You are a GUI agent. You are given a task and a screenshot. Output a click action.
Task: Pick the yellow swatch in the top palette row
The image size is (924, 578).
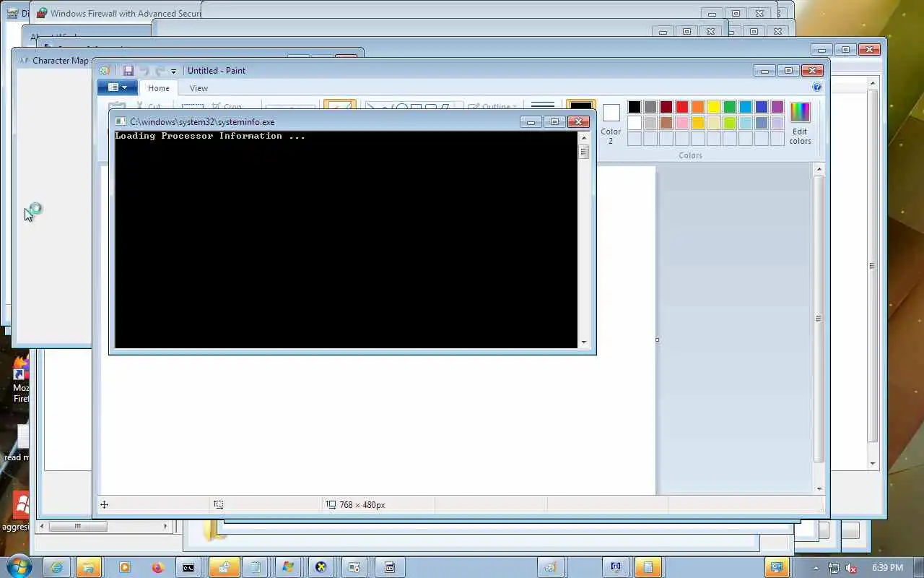[714, 107]
